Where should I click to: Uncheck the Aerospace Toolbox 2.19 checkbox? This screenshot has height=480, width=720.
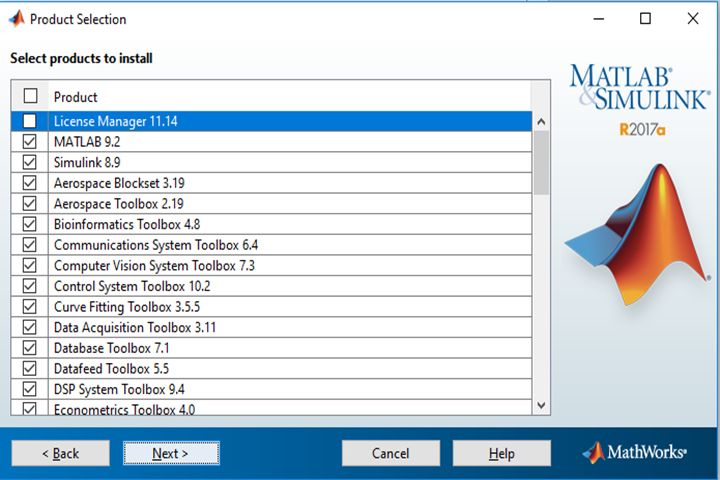[x=29, y=203]
